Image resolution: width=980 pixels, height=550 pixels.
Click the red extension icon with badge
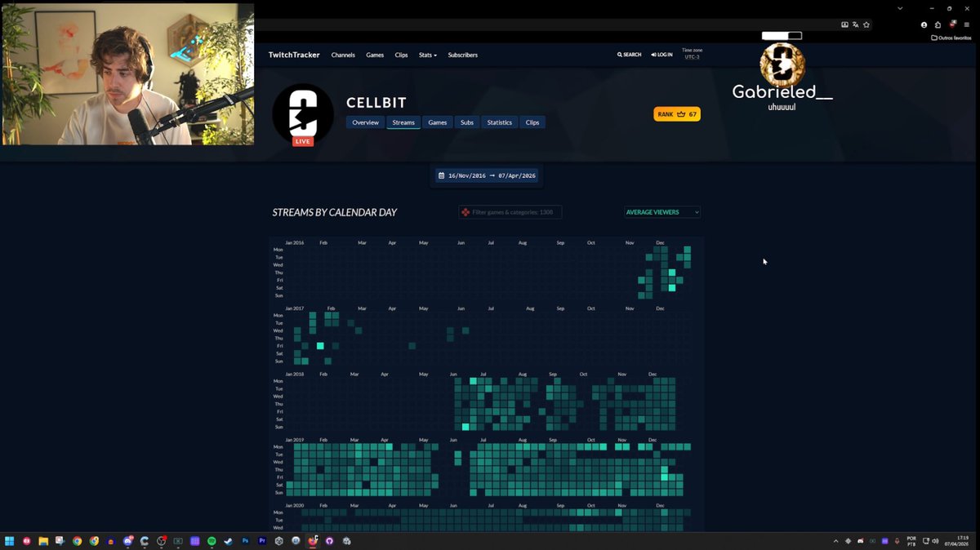coord(952,24)
